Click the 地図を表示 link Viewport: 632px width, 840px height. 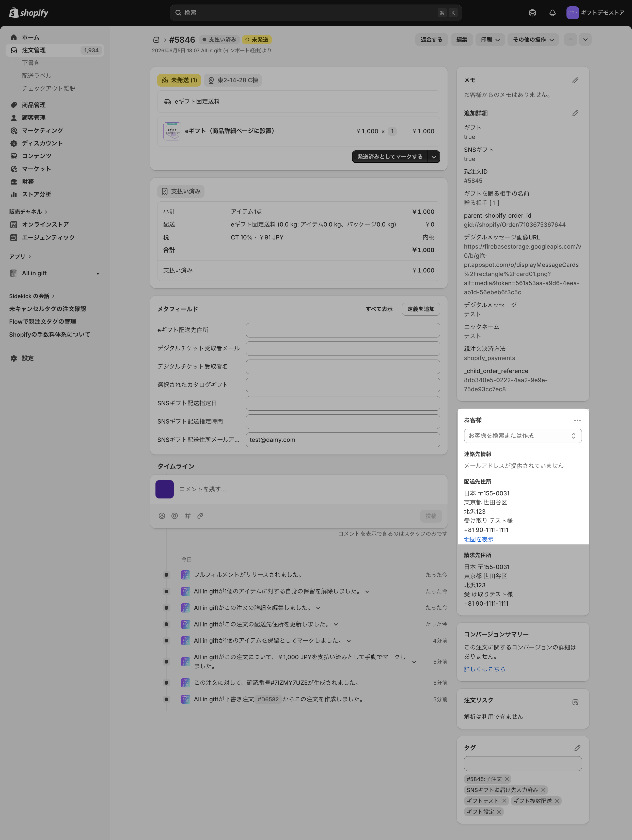coord(479,539)
